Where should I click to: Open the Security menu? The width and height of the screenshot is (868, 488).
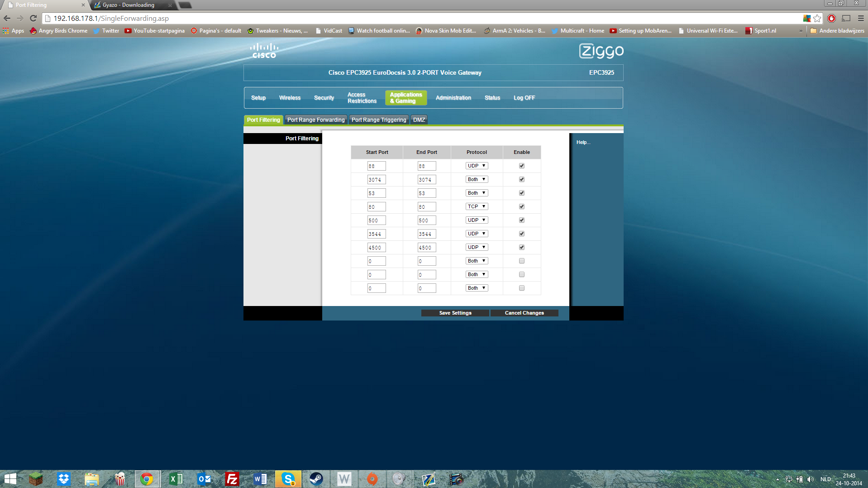[x=324, y=98]
